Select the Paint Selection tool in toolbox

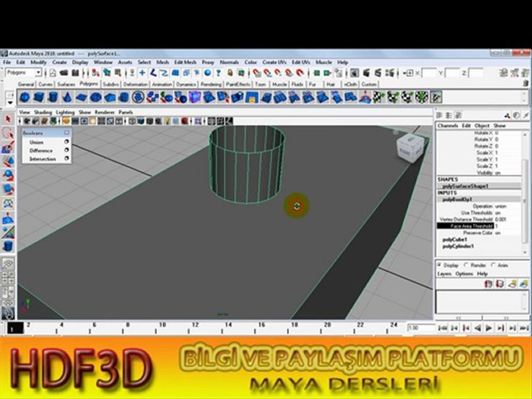coord(8,147)
